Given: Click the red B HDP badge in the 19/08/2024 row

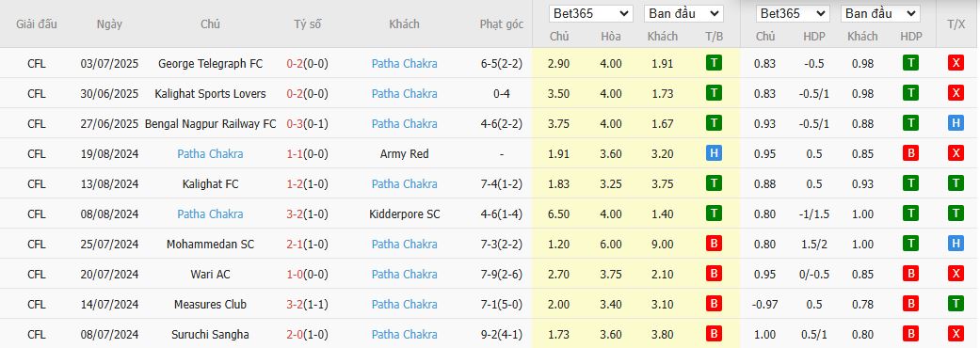Looking at the screenshot, I should tap(911, 153).
